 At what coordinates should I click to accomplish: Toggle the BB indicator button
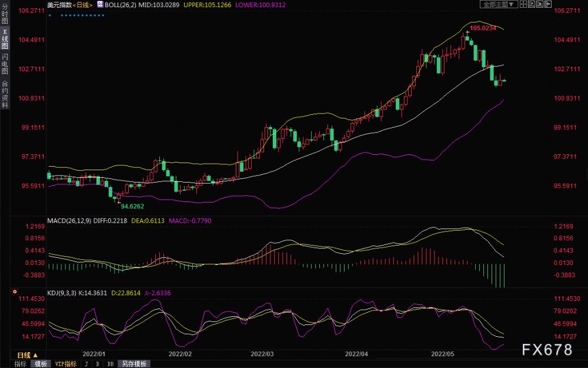(x=111, y=364)
